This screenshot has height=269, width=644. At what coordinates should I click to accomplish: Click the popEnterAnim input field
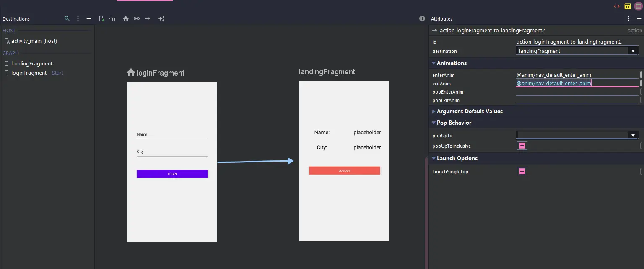pyautogui.click(x=576, y=92)
